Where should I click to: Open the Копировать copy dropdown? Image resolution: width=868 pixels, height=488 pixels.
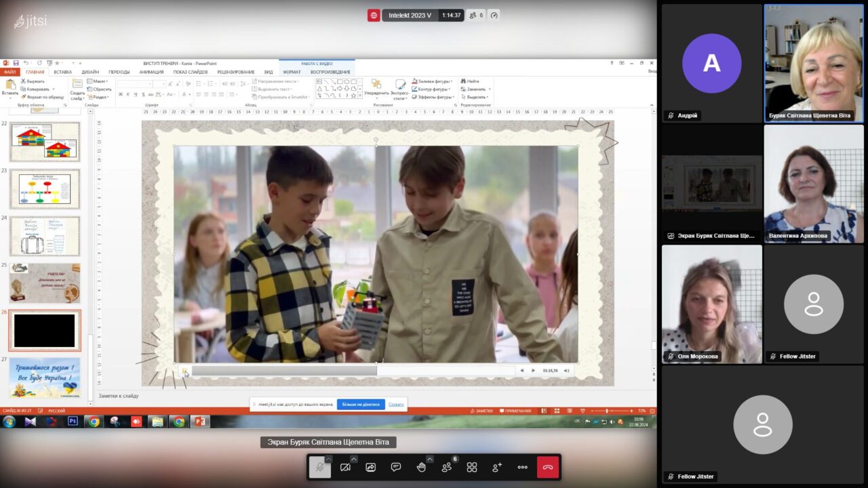pos(37,89)
